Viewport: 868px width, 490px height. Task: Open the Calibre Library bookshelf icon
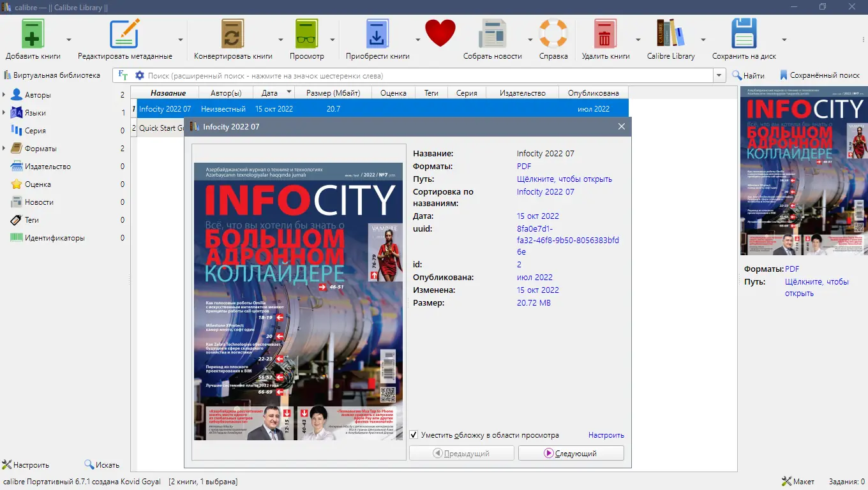pyautogui.click(x=671, y=33)
